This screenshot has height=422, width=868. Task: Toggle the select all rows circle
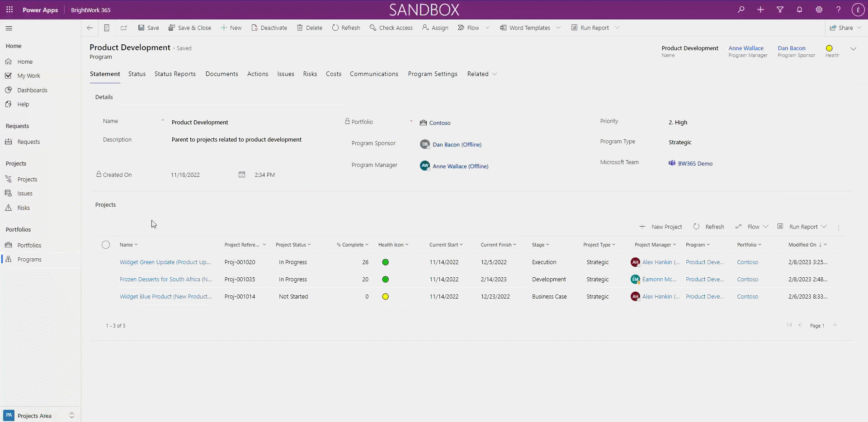pyautogui.click(x=106, y=245)
